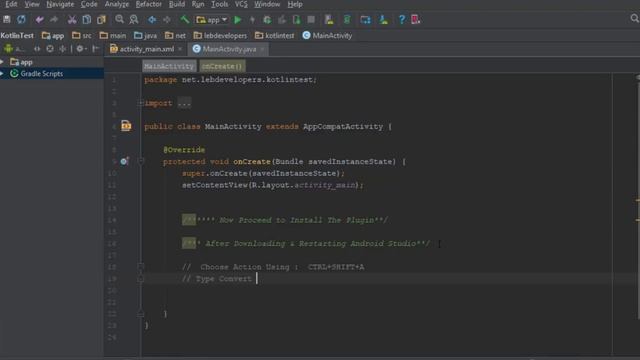Click the green Run app button
640x360 pixels.
(238, 19)
